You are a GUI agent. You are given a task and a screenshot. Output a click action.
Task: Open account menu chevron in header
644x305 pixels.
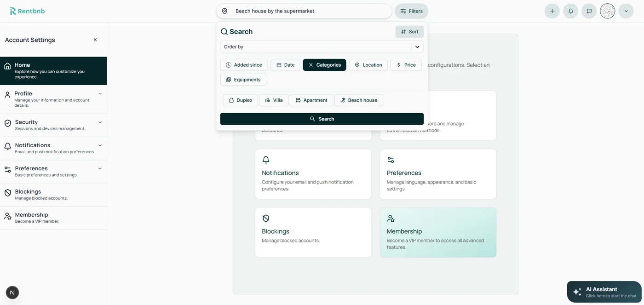pos(626,11)
